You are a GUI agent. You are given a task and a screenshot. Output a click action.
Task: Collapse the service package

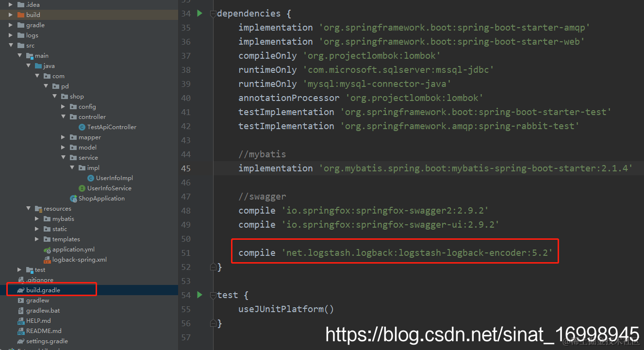(x=64, y=158)
